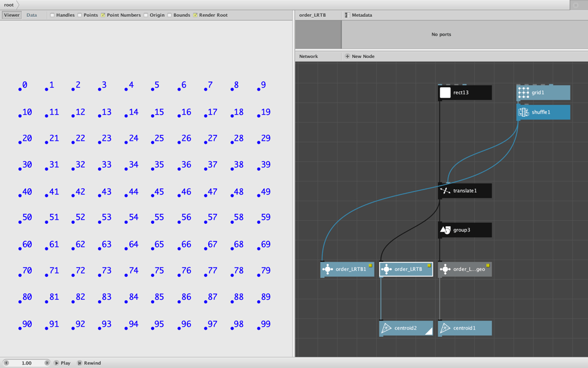588x368 pixels.
Task: Click the frame number field showing 1.00
Action: 26,363
